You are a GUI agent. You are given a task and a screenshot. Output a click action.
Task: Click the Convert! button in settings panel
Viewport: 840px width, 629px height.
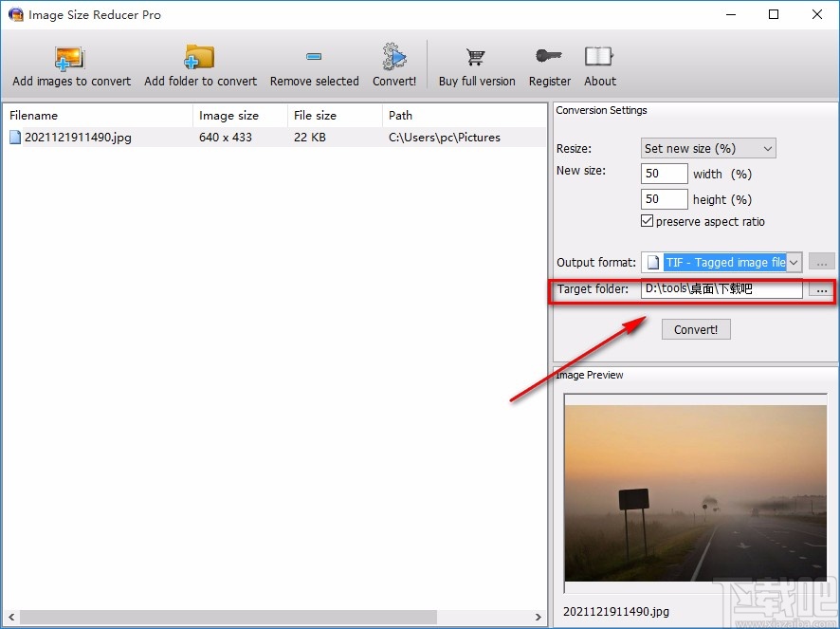tap(696, 329)
